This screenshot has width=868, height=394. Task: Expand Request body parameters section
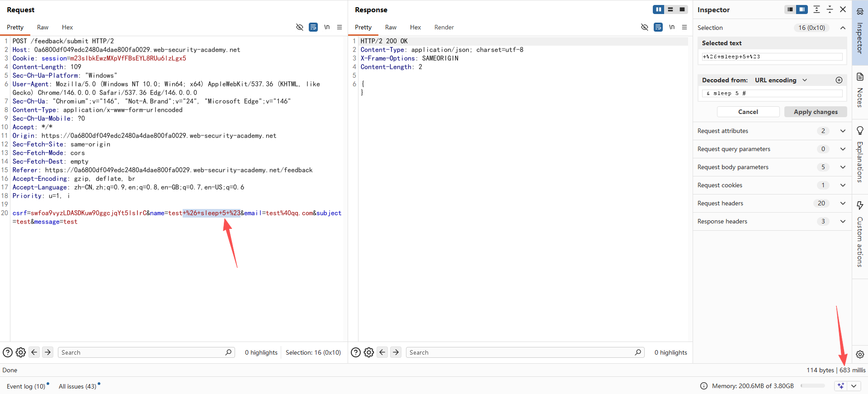pos(843,167)
